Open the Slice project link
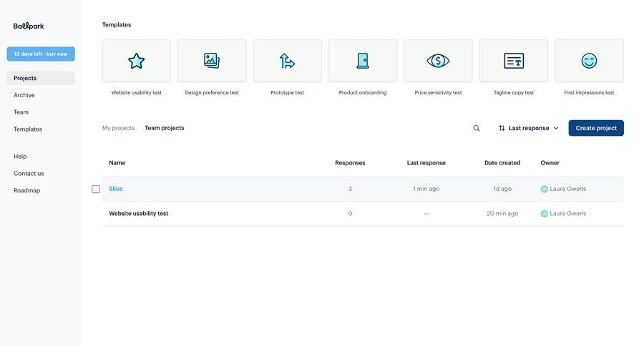 click(116, 189)
